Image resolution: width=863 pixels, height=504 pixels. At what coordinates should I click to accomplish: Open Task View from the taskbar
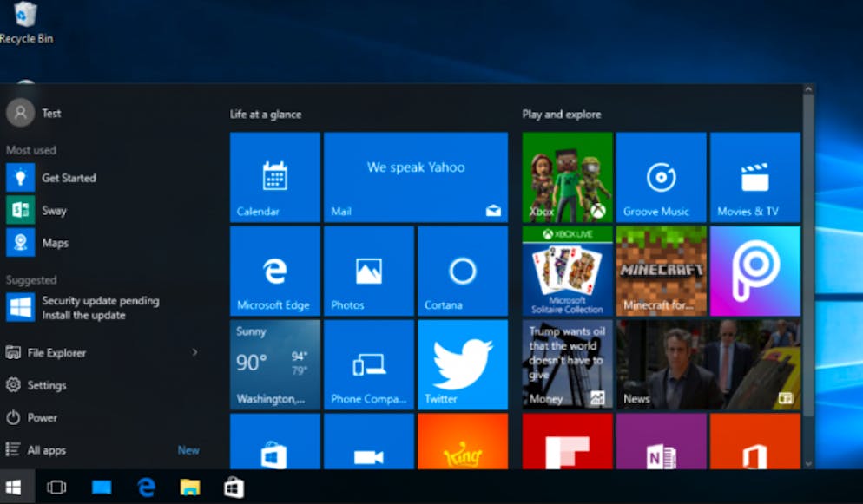pos(56,487)
